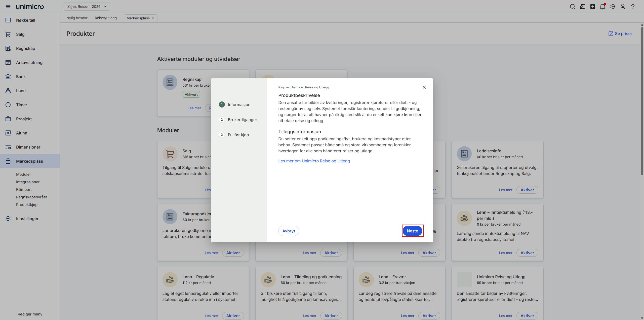Switch to the Reiser/utlegg recent tab
This screenshot has height=320, width=644.
[x=106, y=18]
